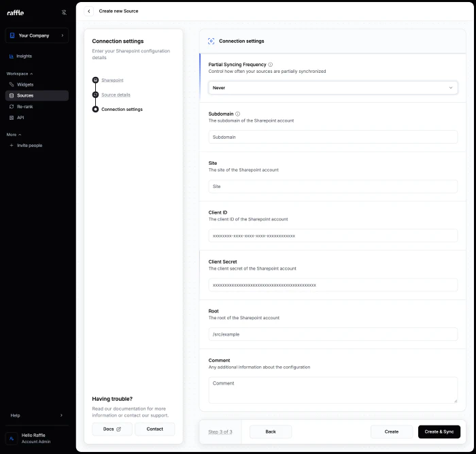Click the Hello Raffle avatar icon
The height and width of the screenshot is (454, 476).
click(x=12, y=438)
